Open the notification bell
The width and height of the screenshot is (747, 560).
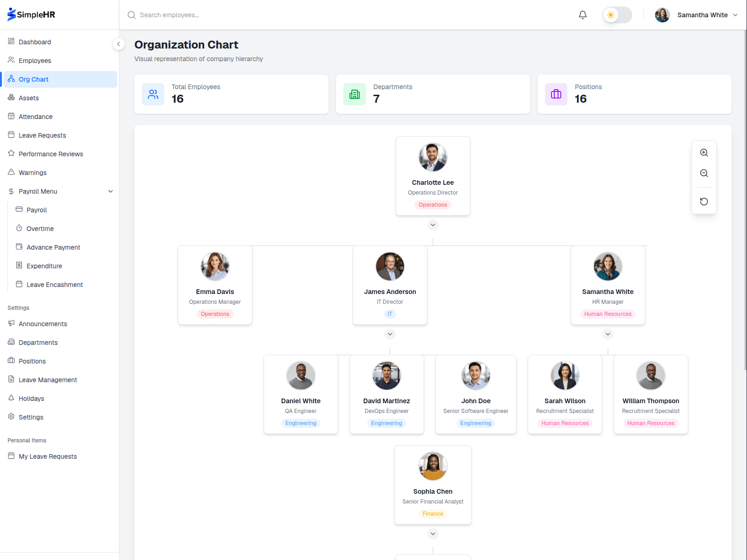tap(582, 14)
